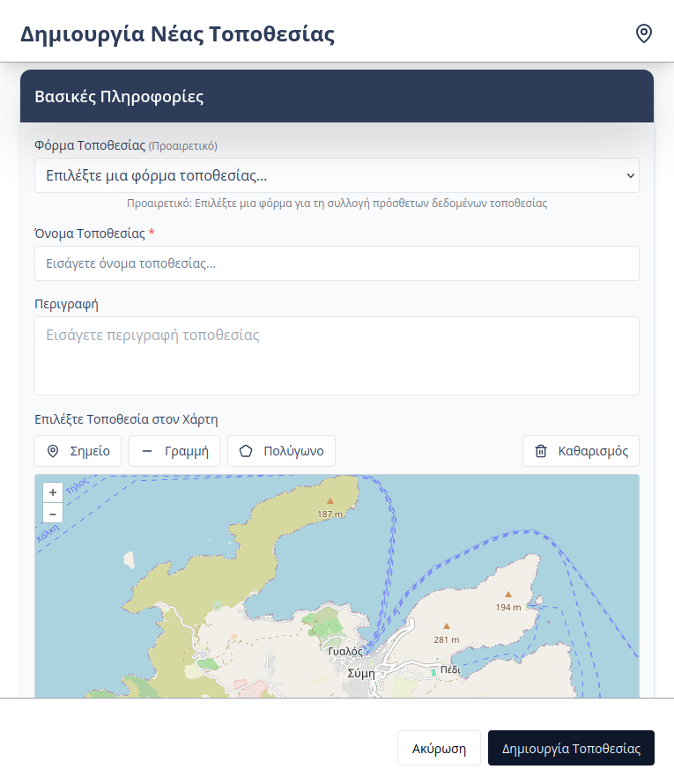Click into the Περιγραφή text area

click(337, 356)
